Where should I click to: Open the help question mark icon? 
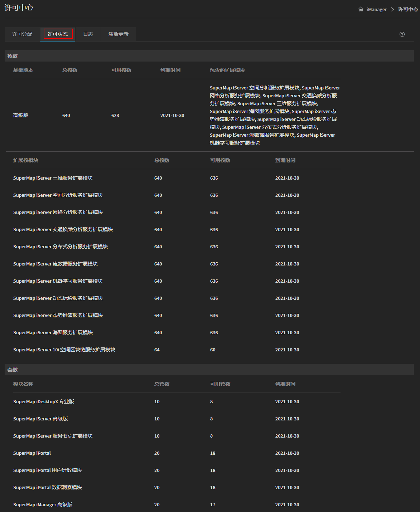pyautogui.click(x=402, y=34)
